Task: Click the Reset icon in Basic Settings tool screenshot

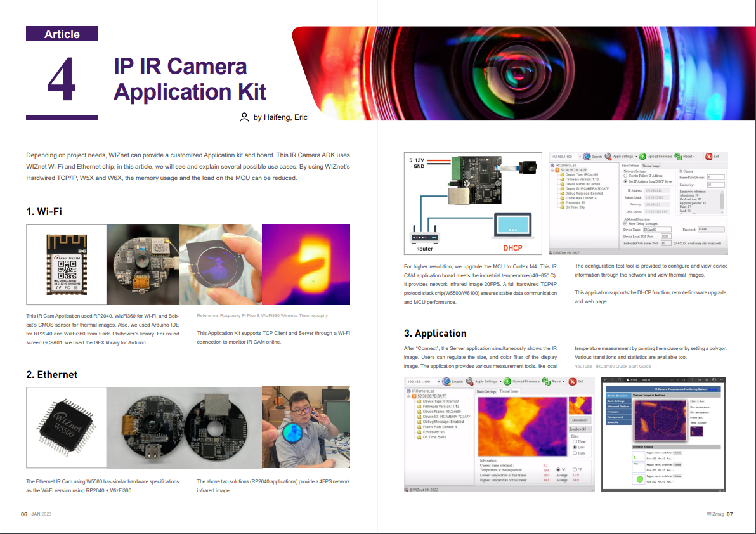Action: [679, 157]
